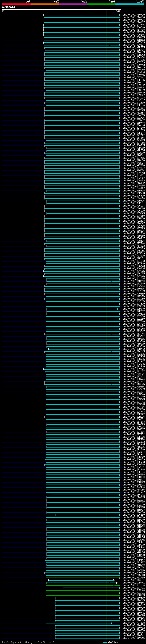This screenshot has width=146, height=644.
Task: Select the UniRef100_P05346 label
Action: [x=133, y=35]
